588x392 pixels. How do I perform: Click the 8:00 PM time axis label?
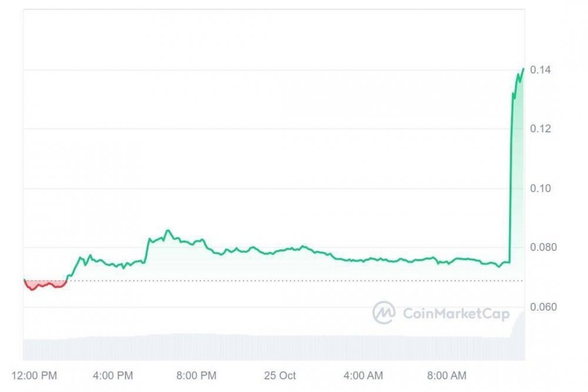pyautogui.click(x=197, y=375)
